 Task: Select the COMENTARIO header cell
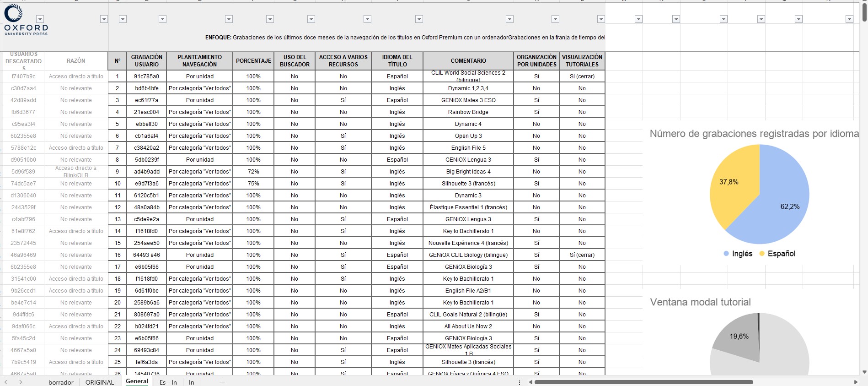point(468,60)
